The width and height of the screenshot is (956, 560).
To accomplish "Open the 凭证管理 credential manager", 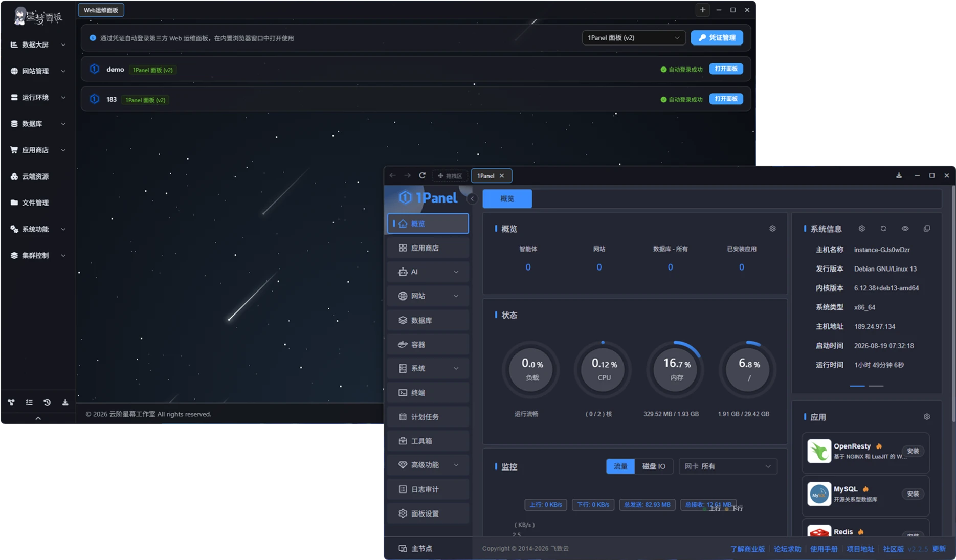I will (717, 38).
